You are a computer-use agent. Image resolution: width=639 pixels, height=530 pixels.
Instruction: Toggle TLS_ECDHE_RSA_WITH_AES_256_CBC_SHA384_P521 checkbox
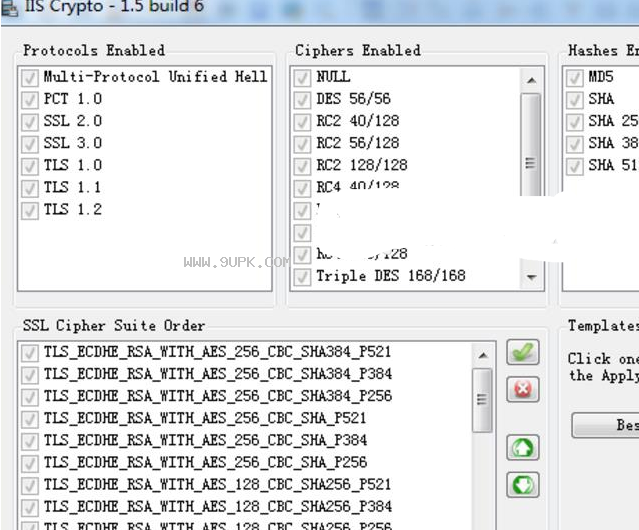[30, 353]
